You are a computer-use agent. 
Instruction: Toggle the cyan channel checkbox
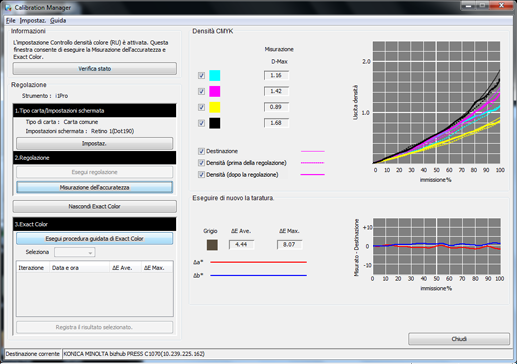201,75
